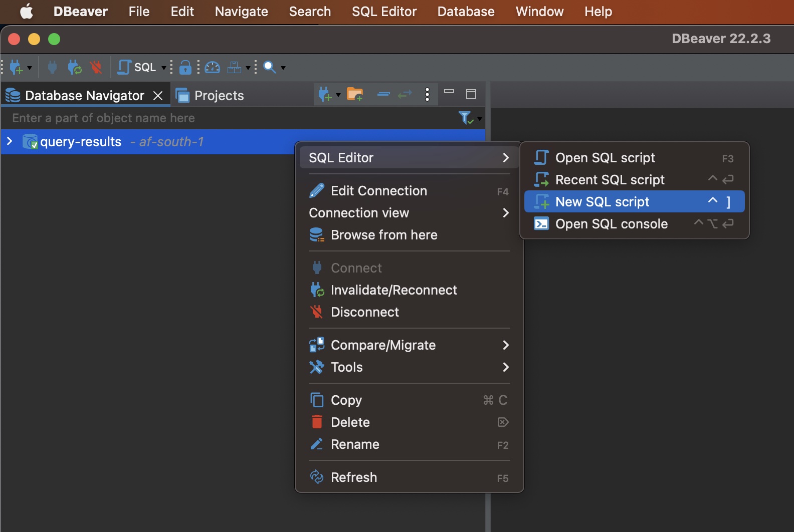Choose Edit Connection from context menu
This screenshot has width=794, height=532.
tap(410, 191)
